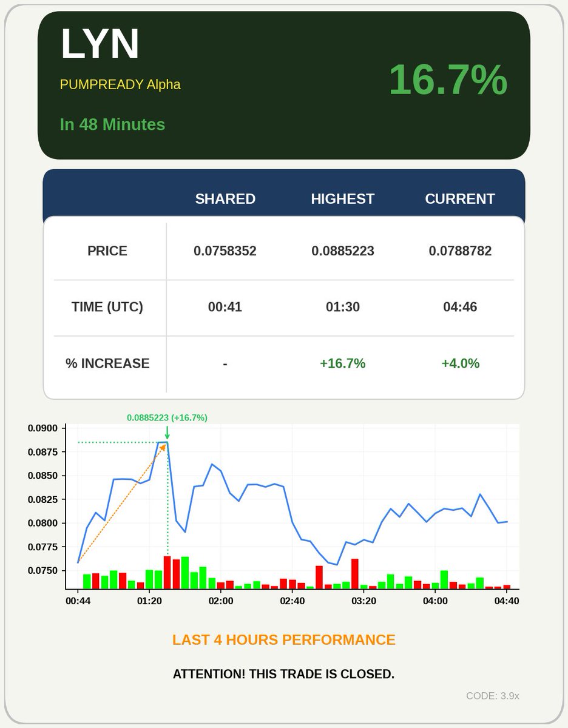Click the HIGHEST column header
The height and width of the screenshot is (728, 568).
(x=343, y=199)
